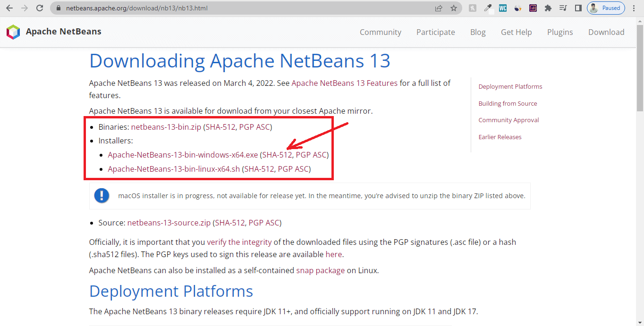Screen dimensions: 644x326
Task: Open the Participate nav menu
Action: [x=436, y=32]
